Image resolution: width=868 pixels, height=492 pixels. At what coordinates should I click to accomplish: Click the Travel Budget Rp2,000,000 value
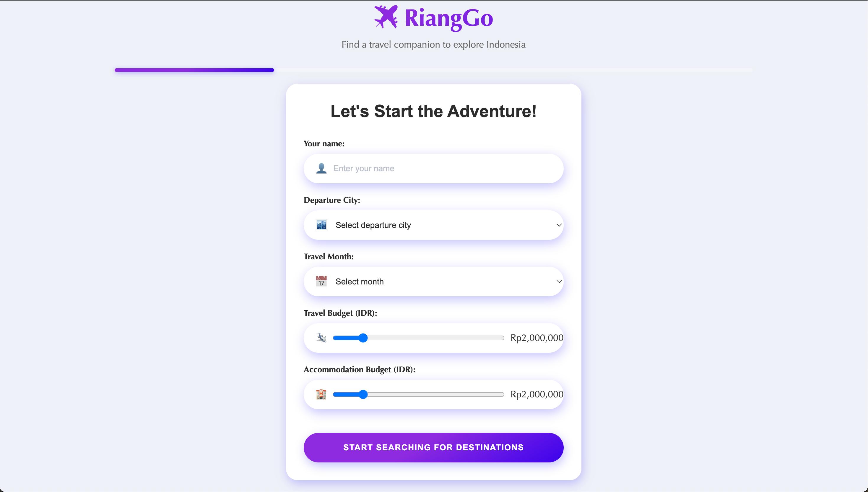coord(537,338)
